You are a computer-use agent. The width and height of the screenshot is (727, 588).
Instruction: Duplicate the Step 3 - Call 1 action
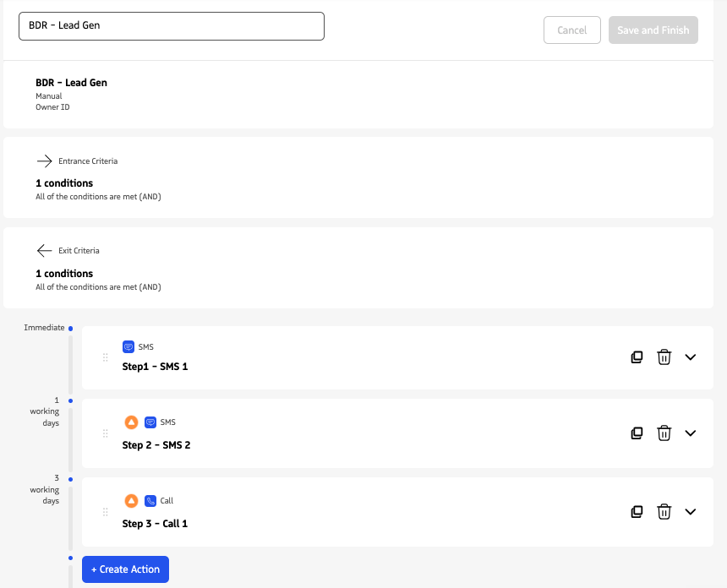[x=637, y=512]
